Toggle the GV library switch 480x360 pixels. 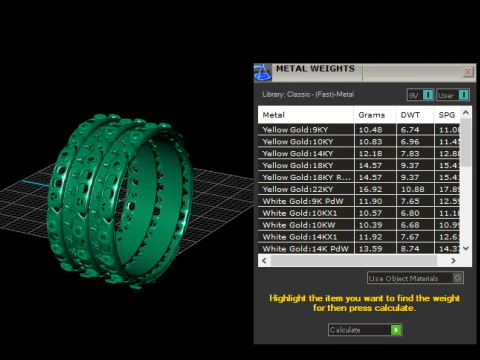[x=420, y=95]
